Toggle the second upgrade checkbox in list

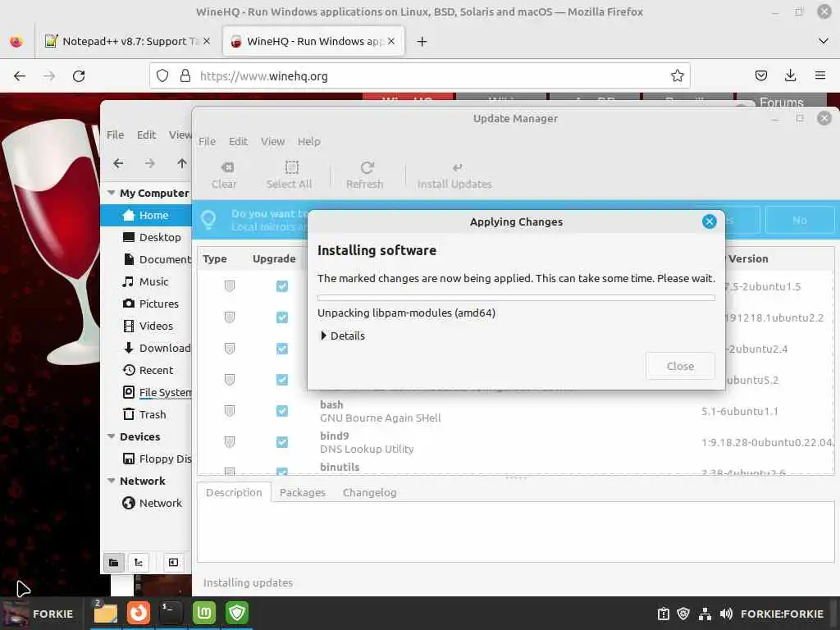pos(282,317)
